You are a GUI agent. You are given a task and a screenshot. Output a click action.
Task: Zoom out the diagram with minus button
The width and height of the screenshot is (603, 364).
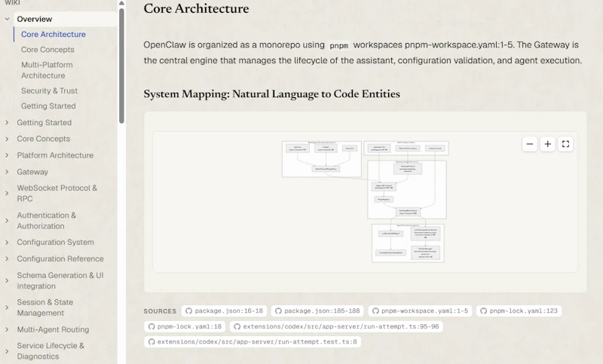(530, 144)
